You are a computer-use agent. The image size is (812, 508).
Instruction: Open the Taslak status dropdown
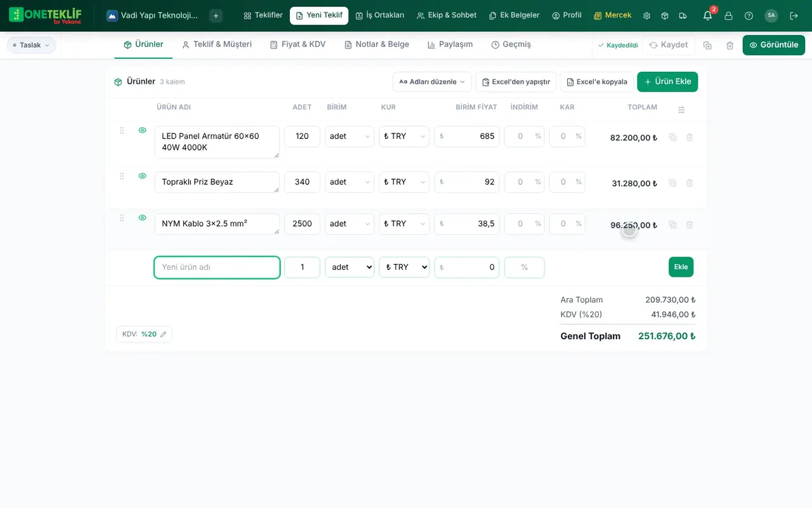31,45
